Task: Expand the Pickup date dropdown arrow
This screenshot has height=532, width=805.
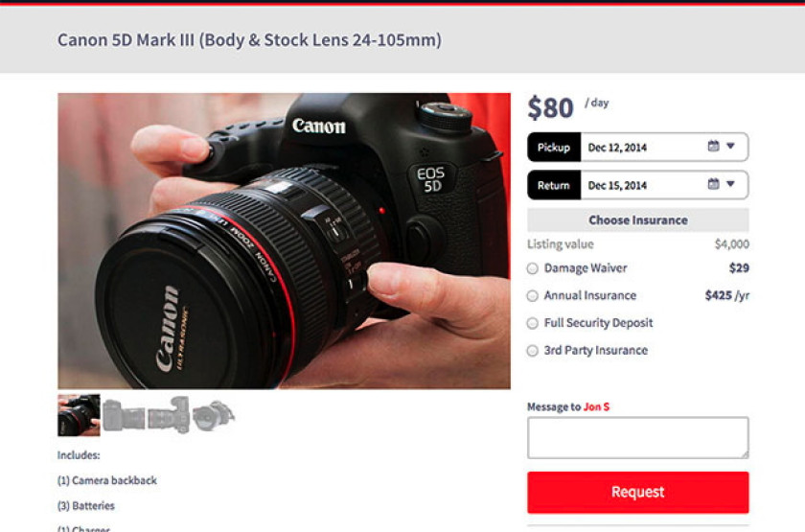Action: 730,146
